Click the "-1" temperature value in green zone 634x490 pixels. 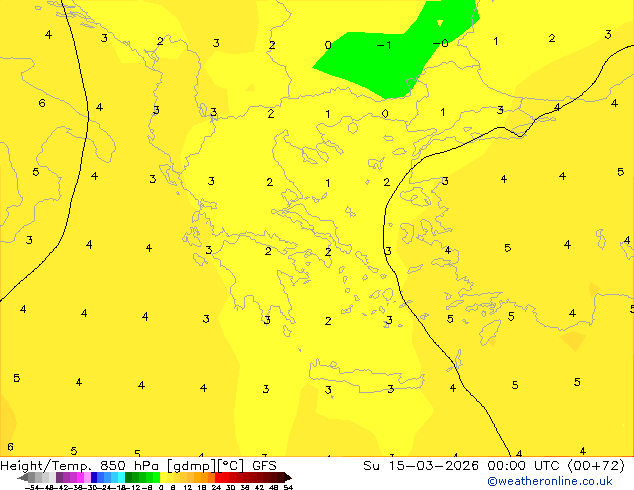(x=384, y=45)
